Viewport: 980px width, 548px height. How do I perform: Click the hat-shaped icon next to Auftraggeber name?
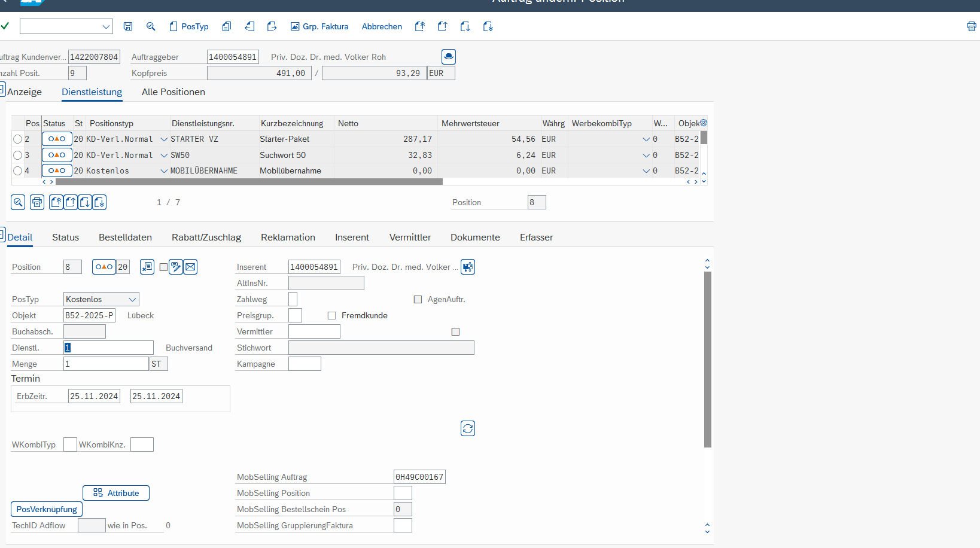pos(449,57)
